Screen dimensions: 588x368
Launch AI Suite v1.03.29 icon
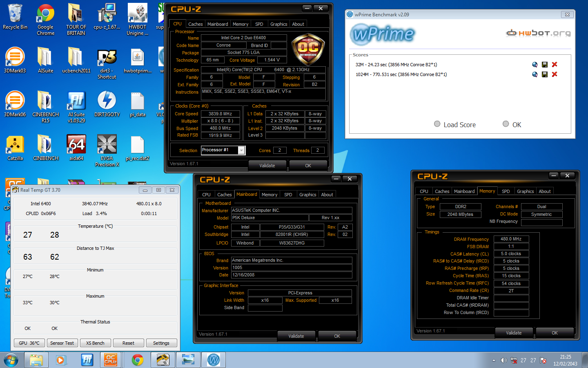pyautogui.click(x=76, y=107)
